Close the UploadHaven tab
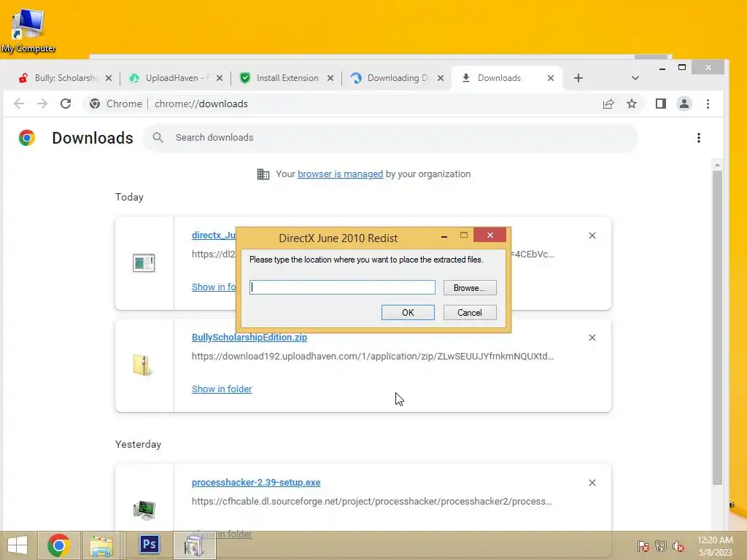The height and width of the screenshot is (560, 747). [x=219, y=78]
